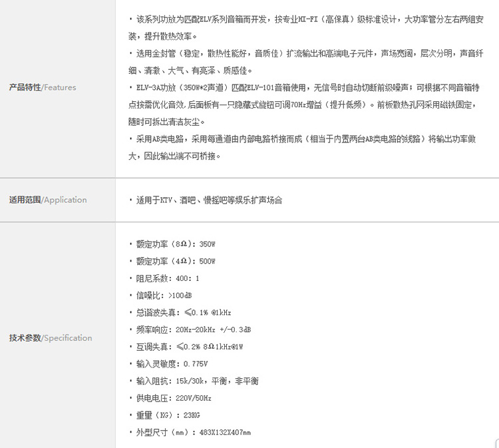Click the 频率响应 20Hz-20kHz spec line
The height and width of the screenshot is (448, 499).
(x=193, y=330)
